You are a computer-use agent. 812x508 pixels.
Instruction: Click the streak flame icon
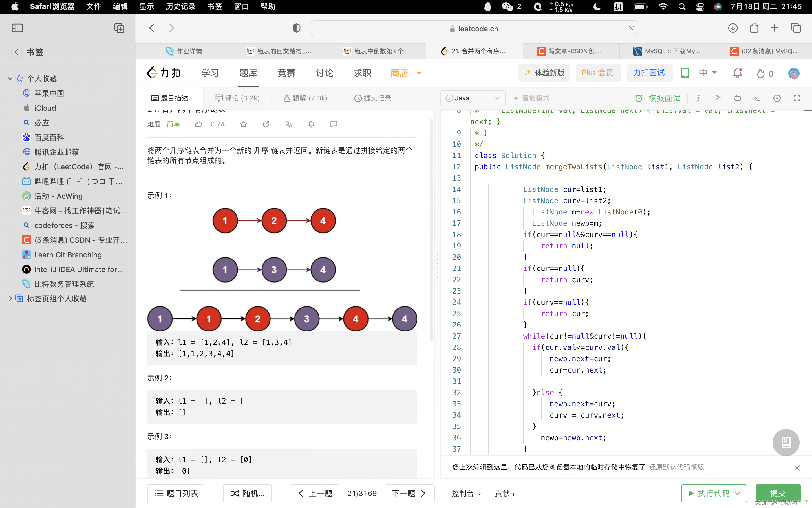coord(761,74)
